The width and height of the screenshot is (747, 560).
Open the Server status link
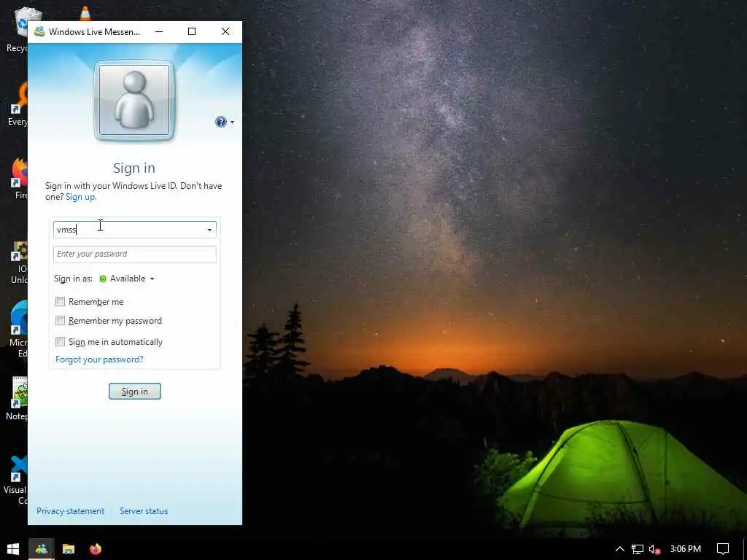point(144,511)
